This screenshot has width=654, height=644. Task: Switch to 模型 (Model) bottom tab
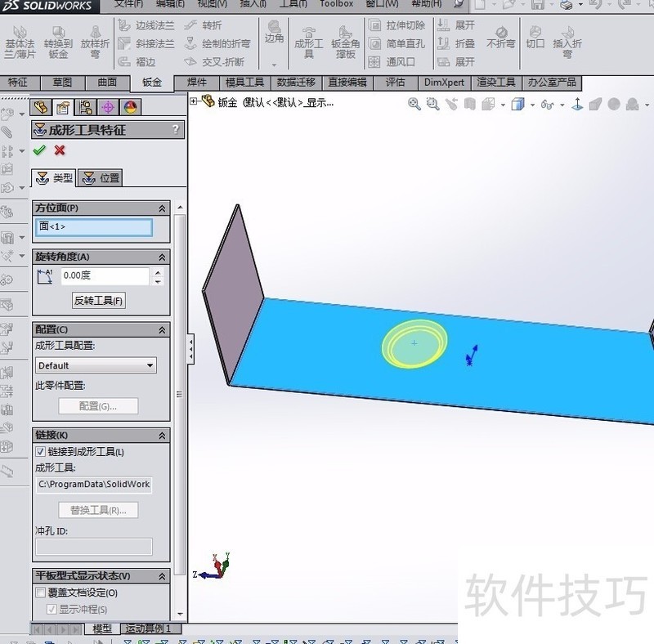pyautogui.click(x=102, y=628)
